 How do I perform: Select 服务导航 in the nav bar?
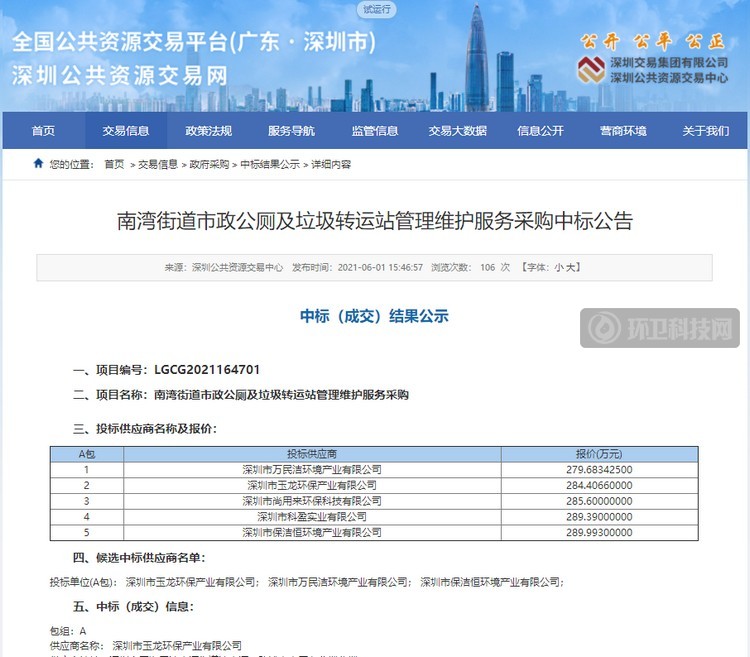291,131
